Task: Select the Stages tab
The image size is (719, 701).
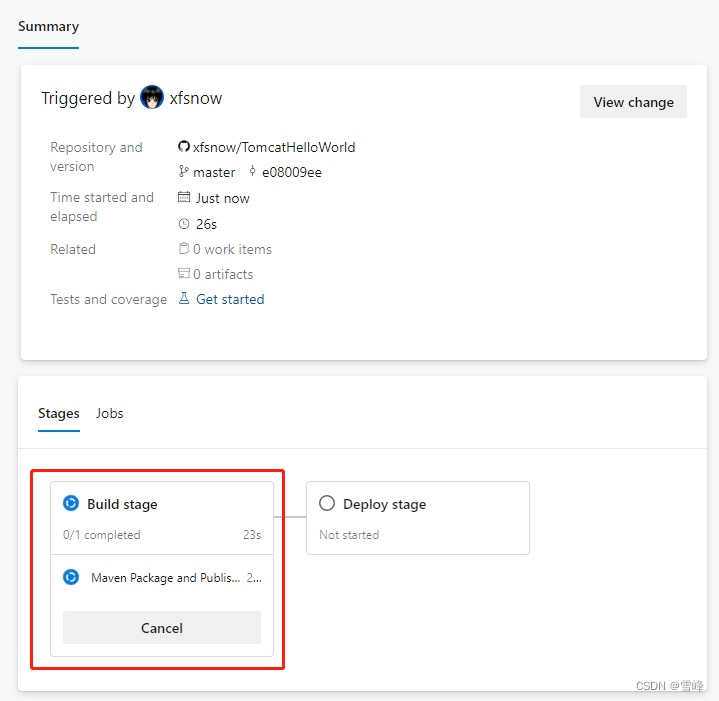Action: [59, 414]
